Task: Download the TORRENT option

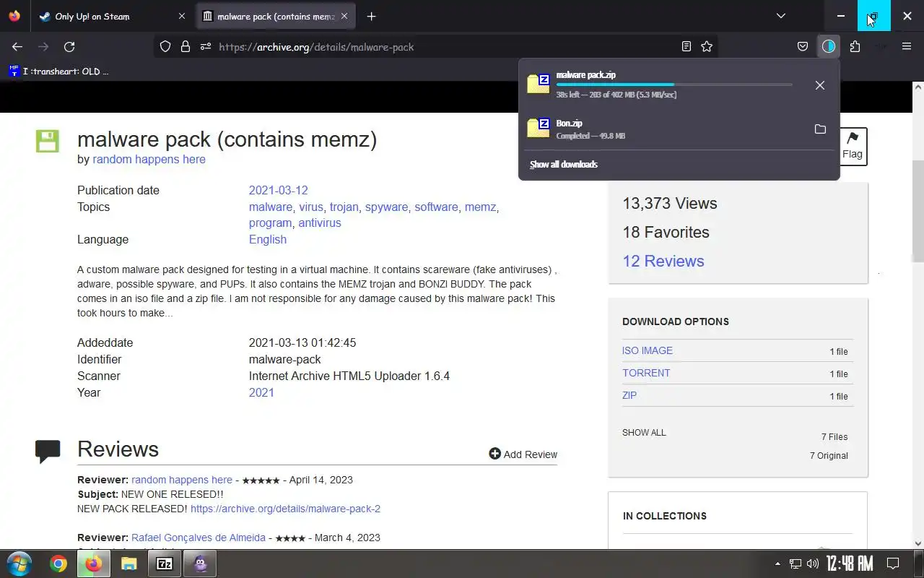Action: (x=646, y=373)
